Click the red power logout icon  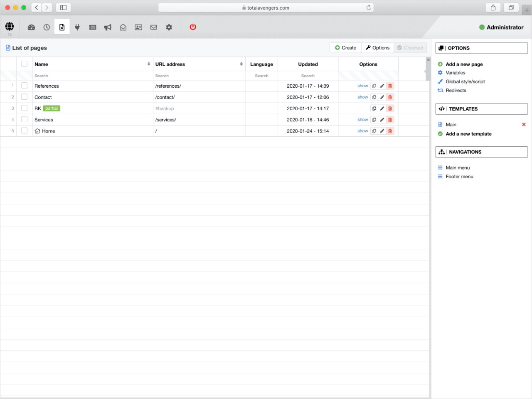193,27
